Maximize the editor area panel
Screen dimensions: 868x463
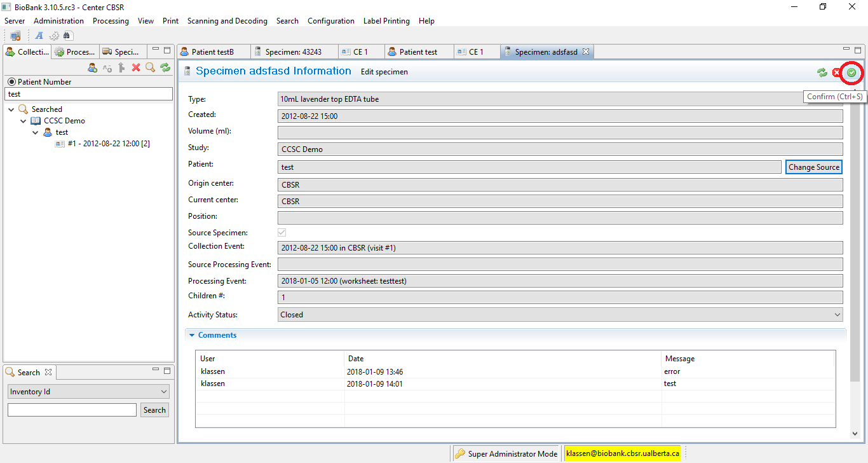(x=857, y=50)
